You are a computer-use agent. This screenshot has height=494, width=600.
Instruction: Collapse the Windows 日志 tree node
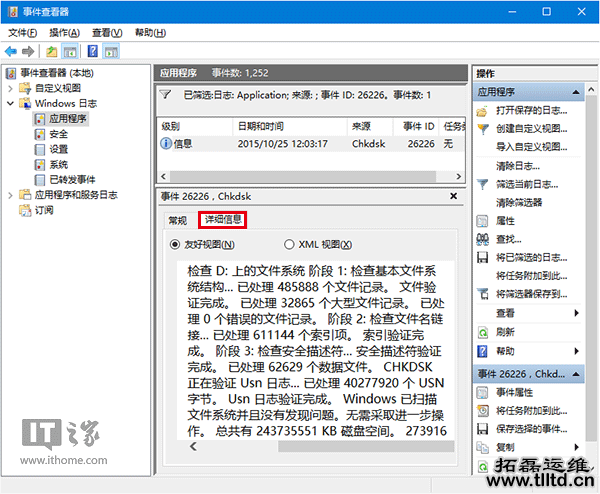(x=10, y=103)
